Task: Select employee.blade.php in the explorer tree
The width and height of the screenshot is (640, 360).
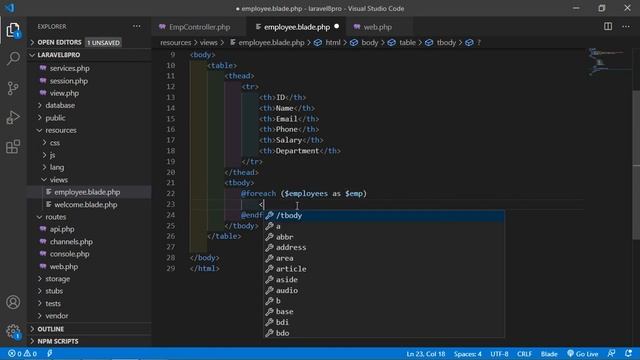Action: click(89, 192)
